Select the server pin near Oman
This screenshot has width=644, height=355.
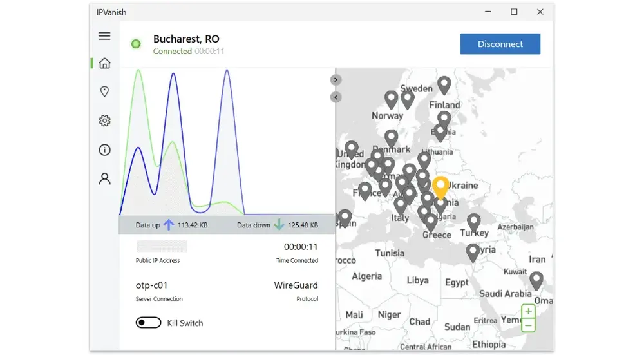pyautogui.click(x=536, y=281)
